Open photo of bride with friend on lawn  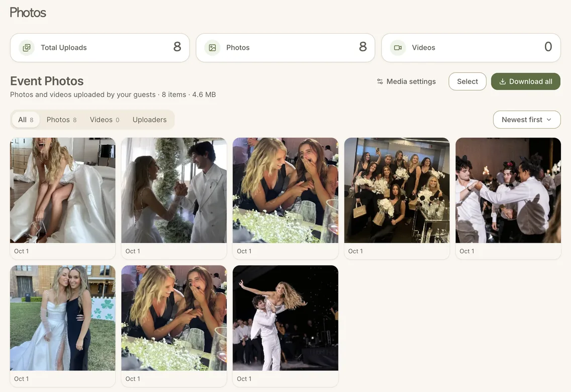coord(63,318)
